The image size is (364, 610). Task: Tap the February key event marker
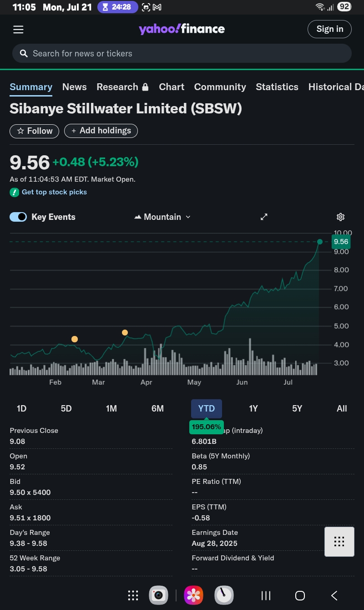[75, 339]
